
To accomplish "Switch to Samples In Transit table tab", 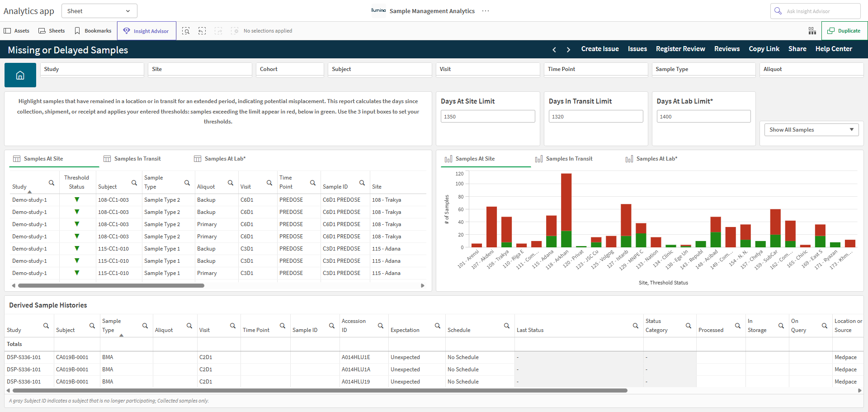I will (x=132, y=159).
